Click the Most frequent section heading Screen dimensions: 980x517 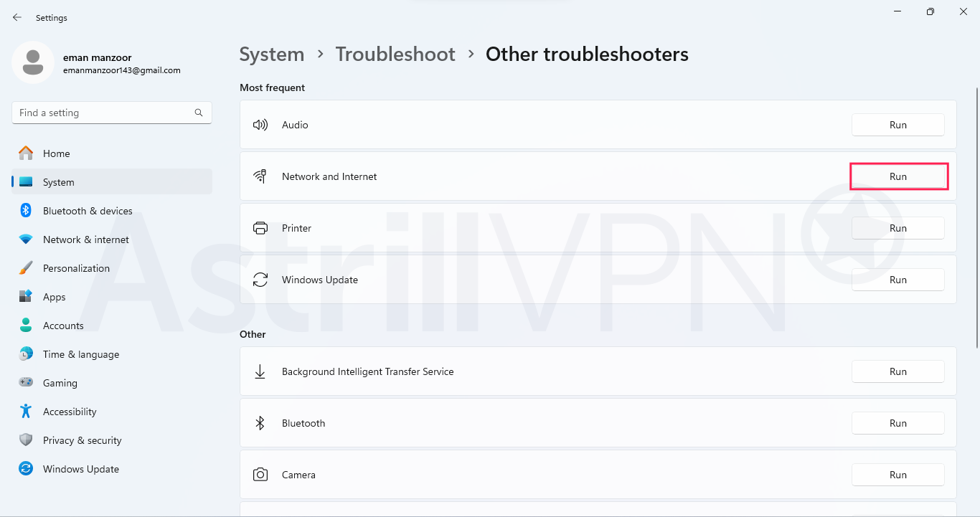pyautogui.click(x=273, y=87)
